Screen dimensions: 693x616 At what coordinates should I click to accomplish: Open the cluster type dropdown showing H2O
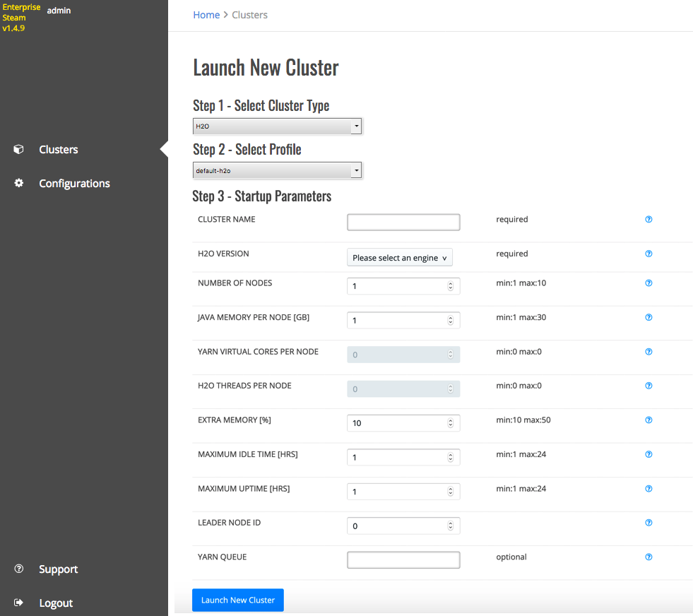pyautogui.click(x=277, y=126)
